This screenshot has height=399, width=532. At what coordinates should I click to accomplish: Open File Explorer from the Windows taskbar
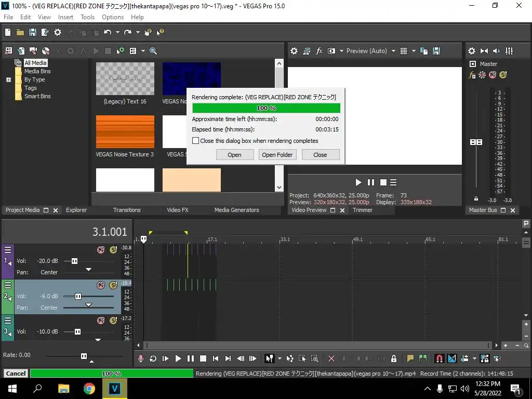63,389
